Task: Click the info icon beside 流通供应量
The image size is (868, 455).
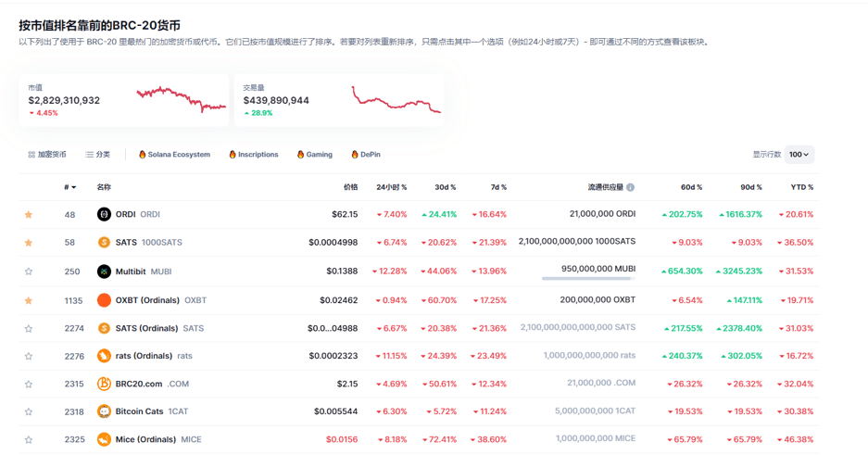Action: point(631,187)
